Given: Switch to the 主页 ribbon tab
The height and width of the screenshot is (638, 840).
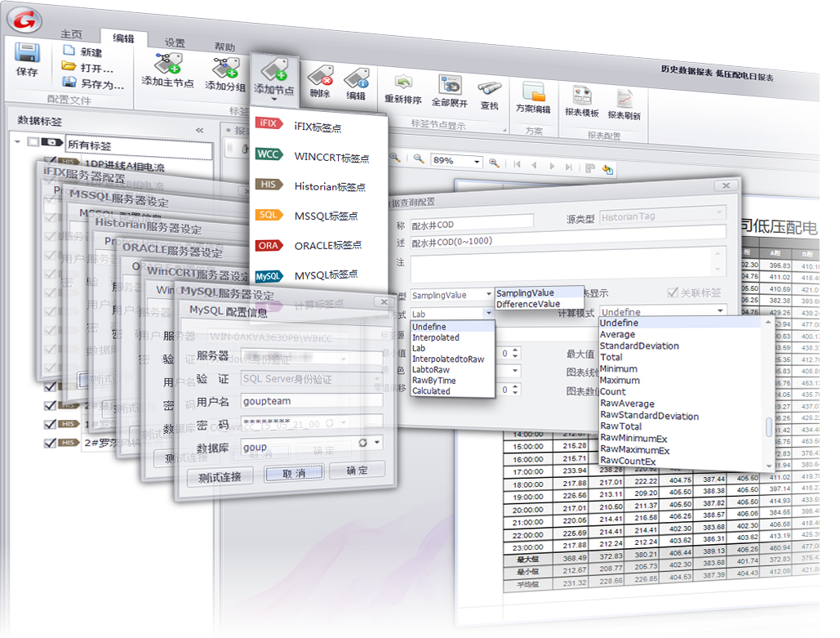Looking at the screenshot, I should point(71,33).
